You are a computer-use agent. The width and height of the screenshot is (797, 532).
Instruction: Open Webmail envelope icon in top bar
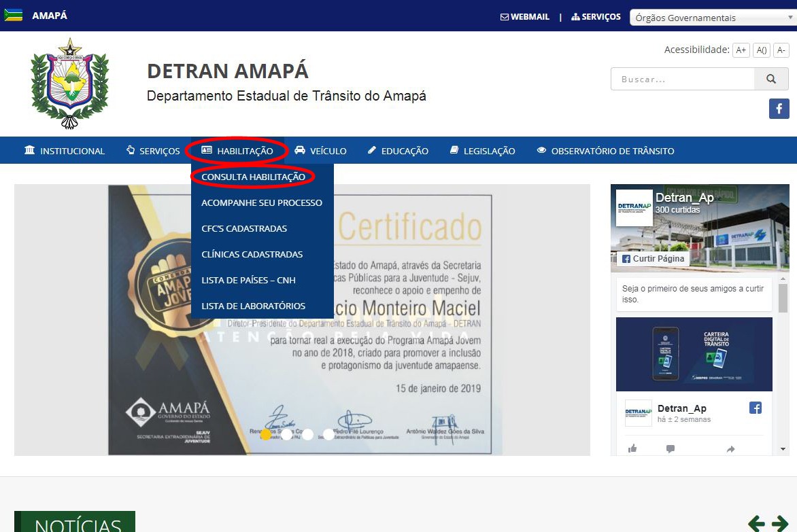(x=504, y=17)
